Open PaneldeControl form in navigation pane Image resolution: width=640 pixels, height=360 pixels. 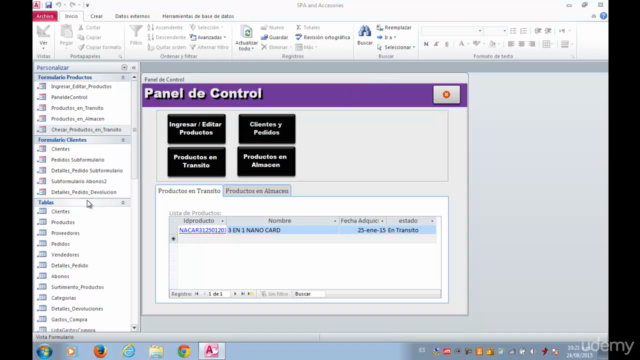click(69, 97)
